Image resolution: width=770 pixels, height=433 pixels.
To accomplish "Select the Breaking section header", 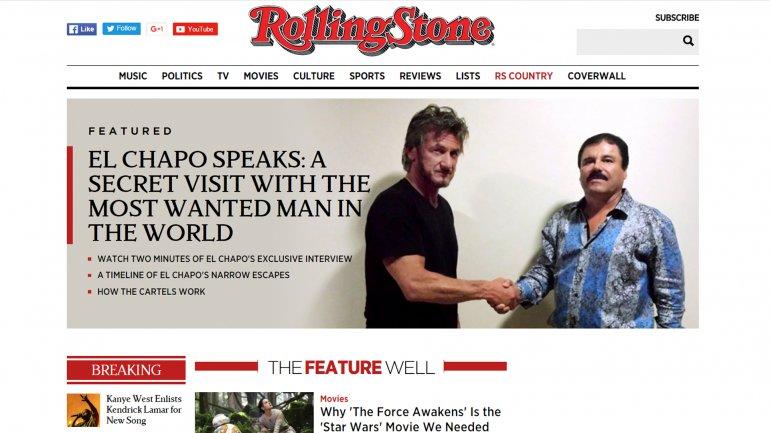I will (126, 370).
